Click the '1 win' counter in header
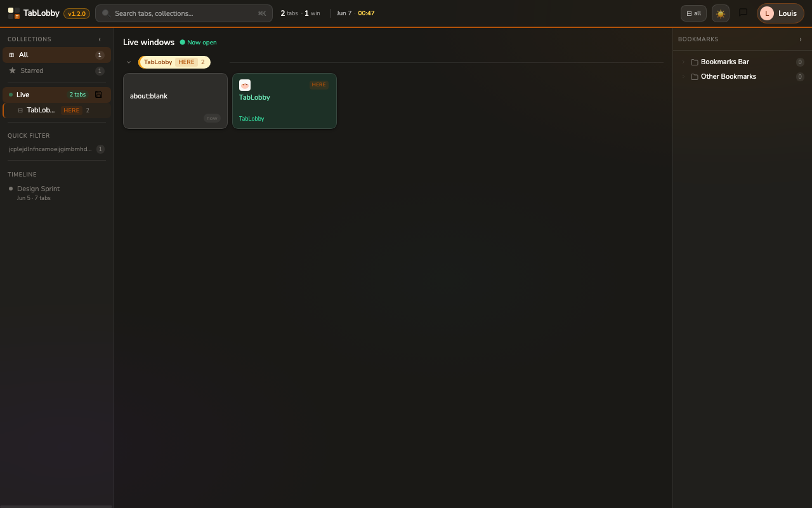Screen dimensions: 812x508 (311, 13)
